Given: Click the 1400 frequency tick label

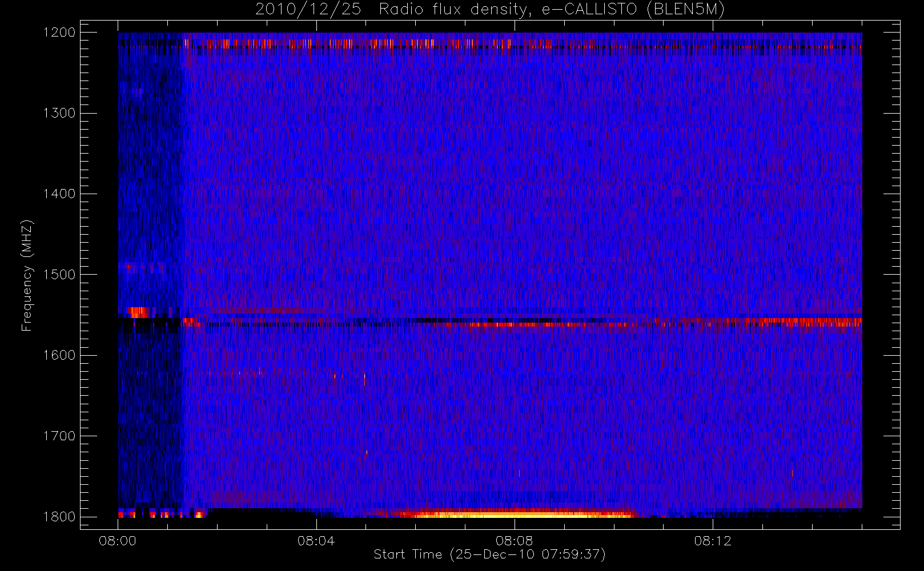Looking at the screenshot, I should tap(59, 194).
